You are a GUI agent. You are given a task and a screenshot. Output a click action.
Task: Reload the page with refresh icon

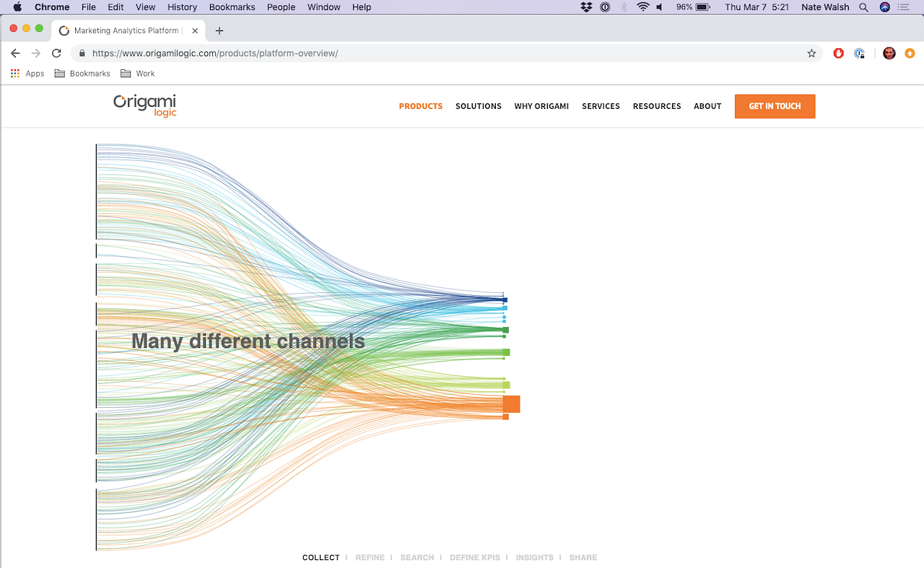(x=56, y=53)
